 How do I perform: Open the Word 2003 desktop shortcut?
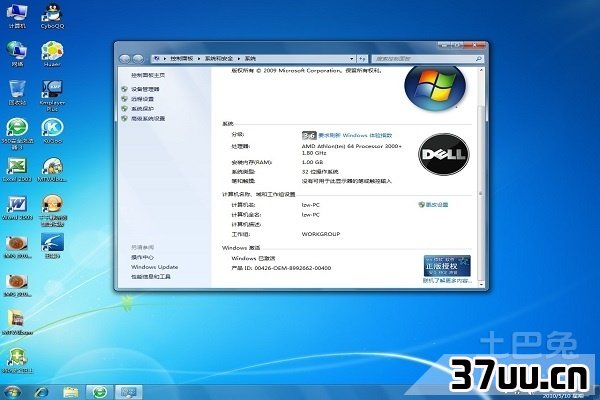coord(17,208)
